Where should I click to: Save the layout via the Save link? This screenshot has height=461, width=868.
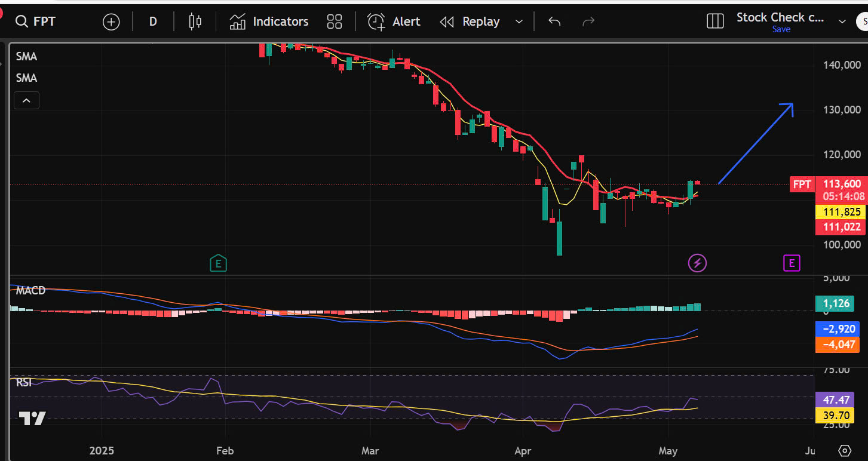[781, 29]
